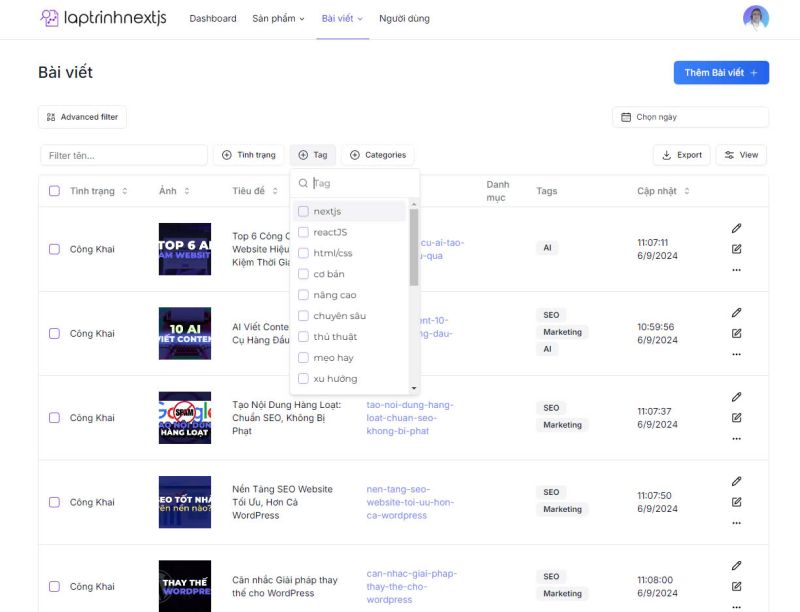Select all rows with the header checkbox

(54, 191)
